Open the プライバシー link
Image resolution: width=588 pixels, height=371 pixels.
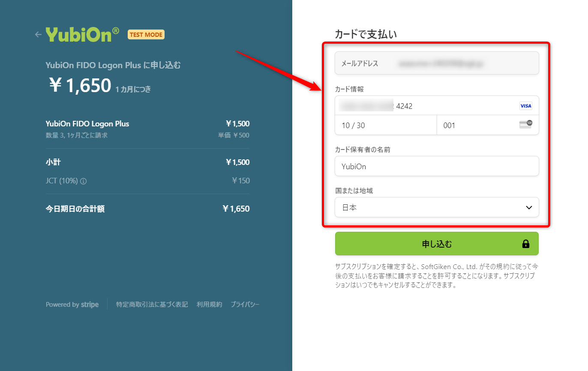tap(245, 305)
